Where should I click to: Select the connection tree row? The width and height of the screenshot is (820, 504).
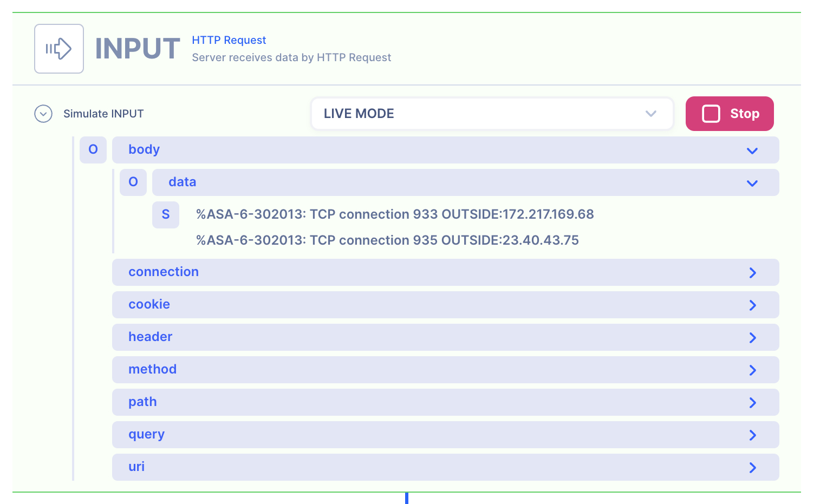[445, 272]
